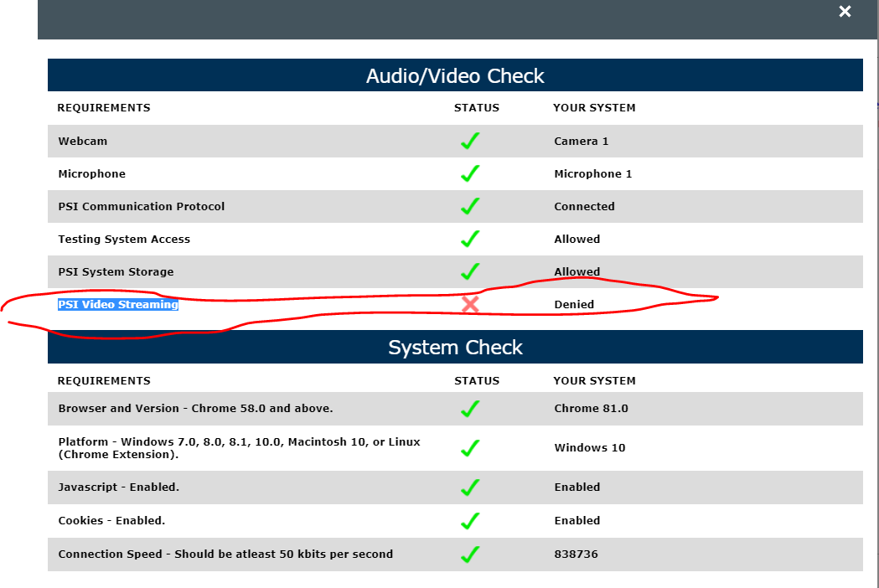Click the System Check header
The width and height of the screenshot is (879, 588).
tap(455, 348)
